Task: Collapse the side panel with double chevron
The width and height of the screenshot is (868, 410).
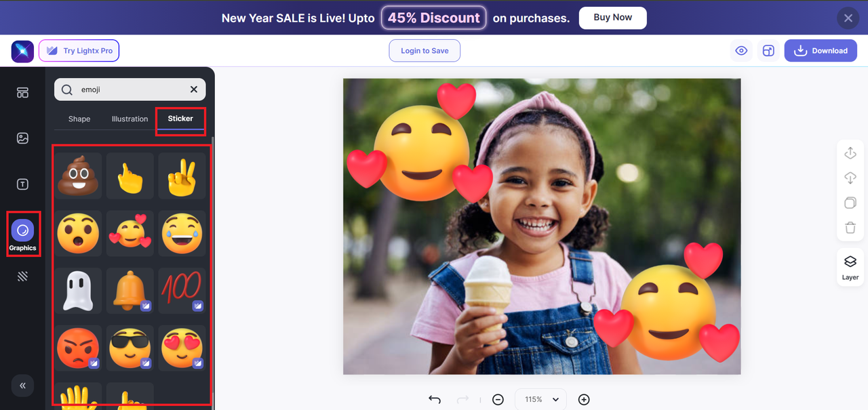Action: tap(22, 386)
